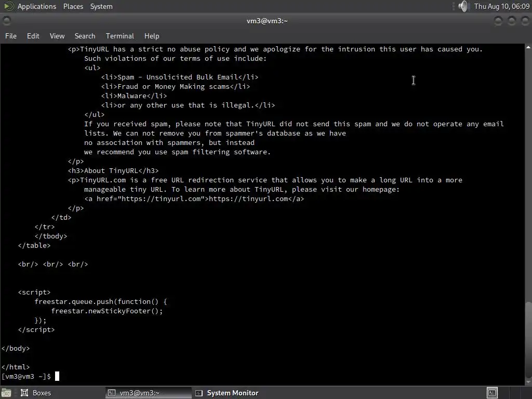The width and height of the screenshot is (532, 399).
Task: Click the Applications logo icon
Action: click(x=8, y=6)
